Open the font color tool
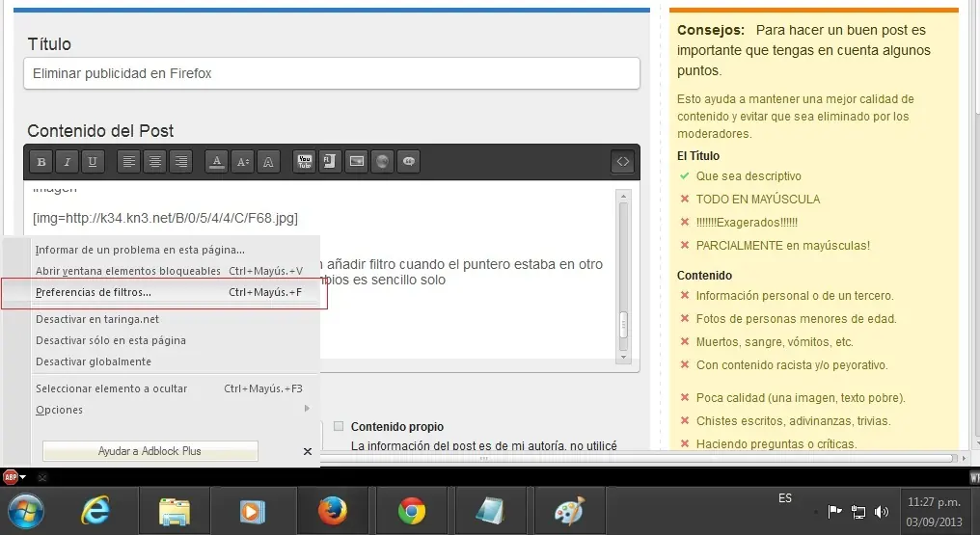 point(217,162)
